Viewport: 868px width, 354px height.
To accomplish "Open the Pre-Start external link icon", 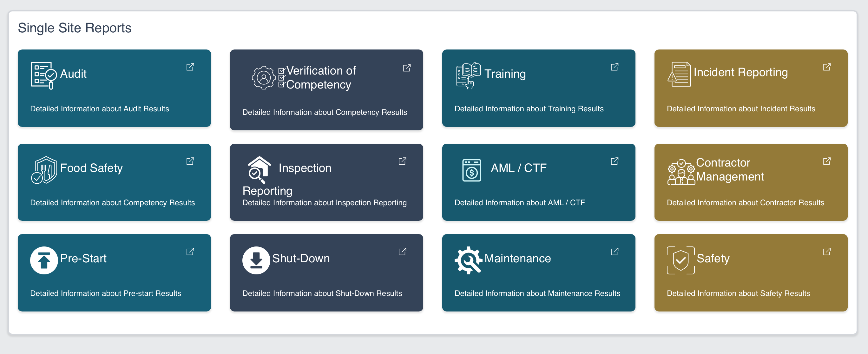I will tap(190, 252).
